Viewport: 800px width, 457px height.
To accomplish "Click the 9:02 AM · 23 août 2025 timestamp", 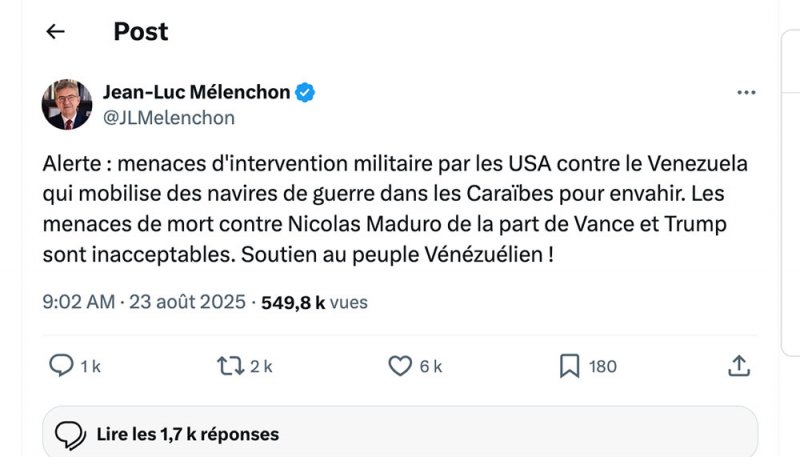I will (x=144, y=301).
